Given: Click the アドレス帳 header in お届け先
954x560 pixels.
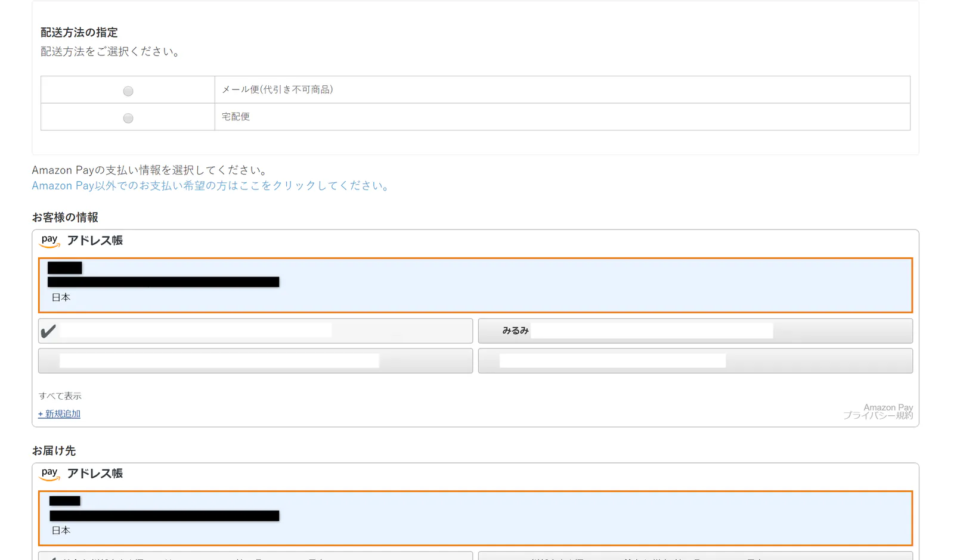Looking at the screenshot, I should (95, 474).
